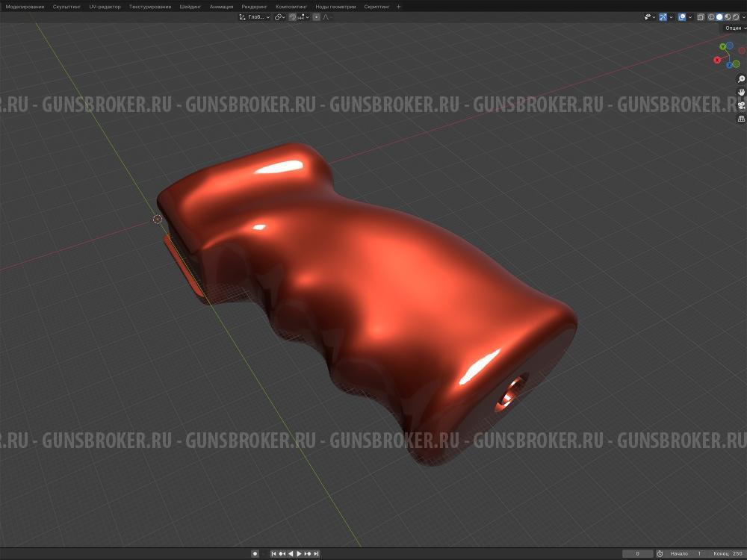Play the animation in reverse

[291, 554]
